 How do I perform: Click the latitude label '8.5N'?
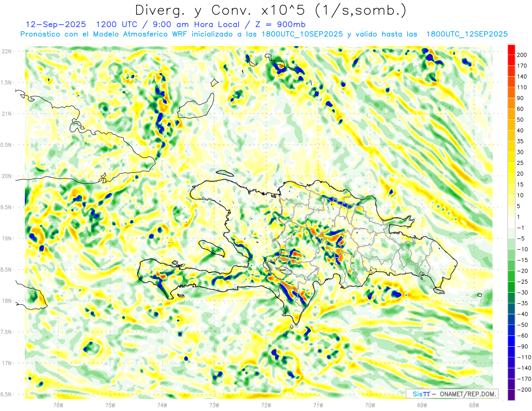6,270
